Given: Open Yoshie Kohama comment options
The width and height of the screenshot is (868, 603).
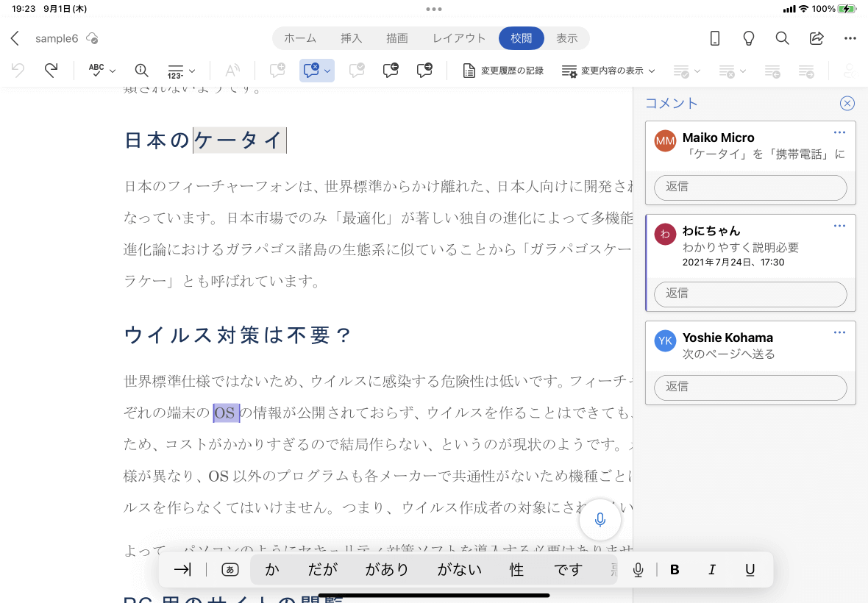Looking at the screenshot, I should [x=839, y=332].
